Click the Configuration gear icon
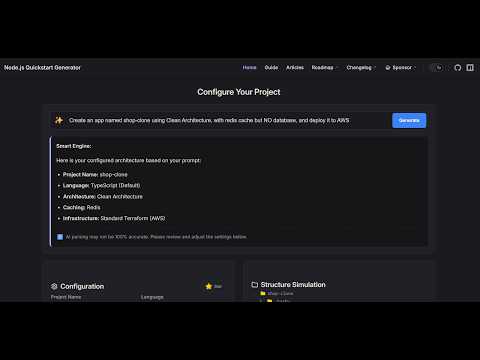Image resolution: width=480 pixels, height=360 pixels. point(54,286)
